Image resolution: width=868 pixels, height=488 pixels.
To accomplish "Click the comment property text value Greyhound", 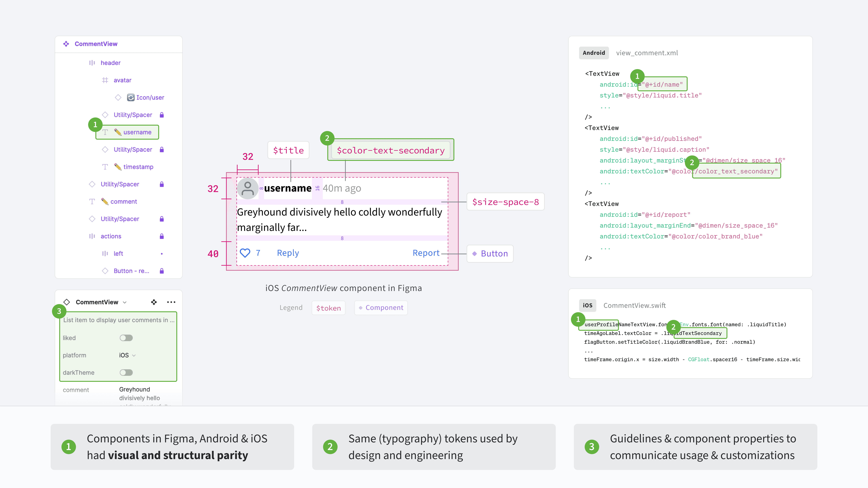I will [x=134, y=389].
